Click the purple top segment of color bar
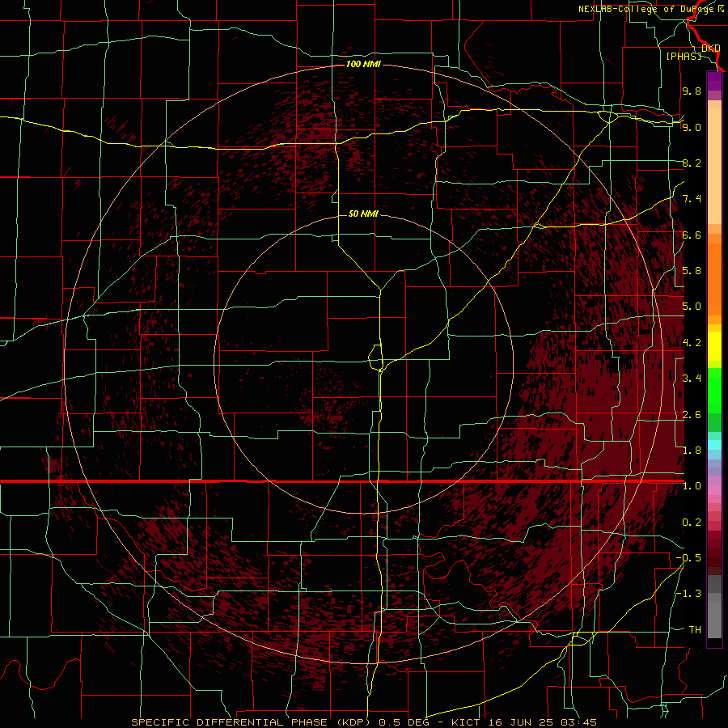728x728 pixels. 714,81
